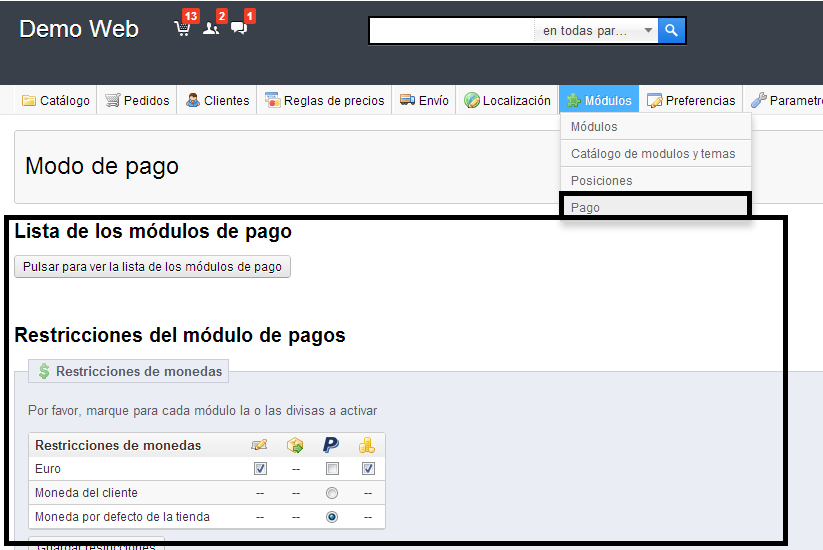
Task: Click the Módulos puzzle piece icon
Action: 574,100
